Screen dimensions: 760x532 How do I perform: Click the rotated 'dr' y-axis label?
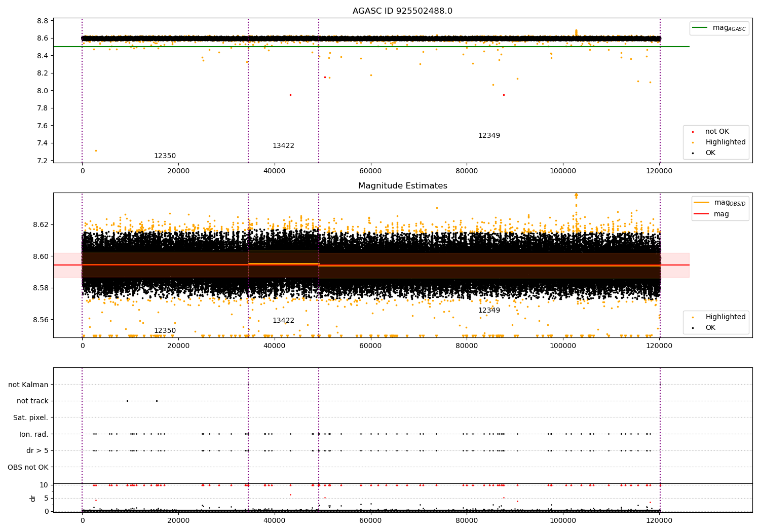pyautogui.click(x=33, y=498)
